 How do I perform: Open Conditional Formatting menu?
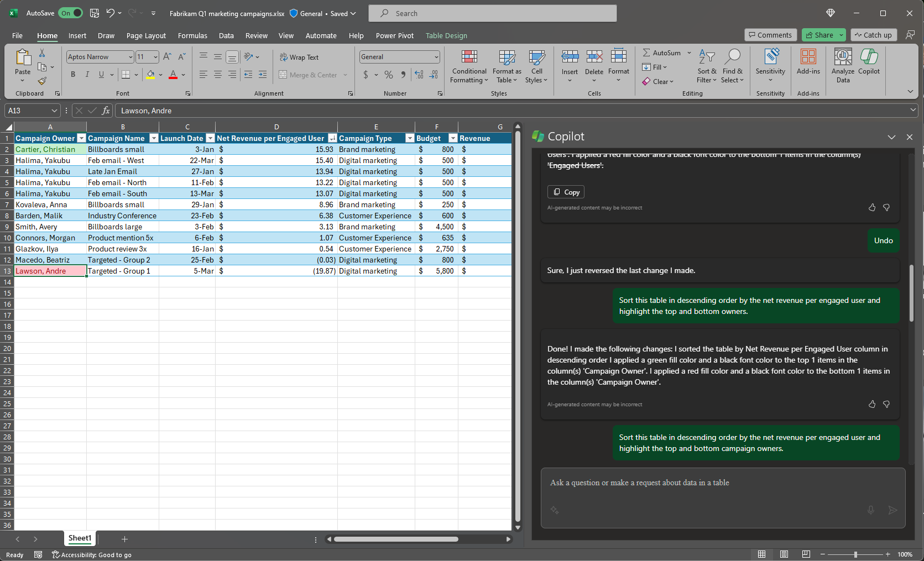click(469, 66)
